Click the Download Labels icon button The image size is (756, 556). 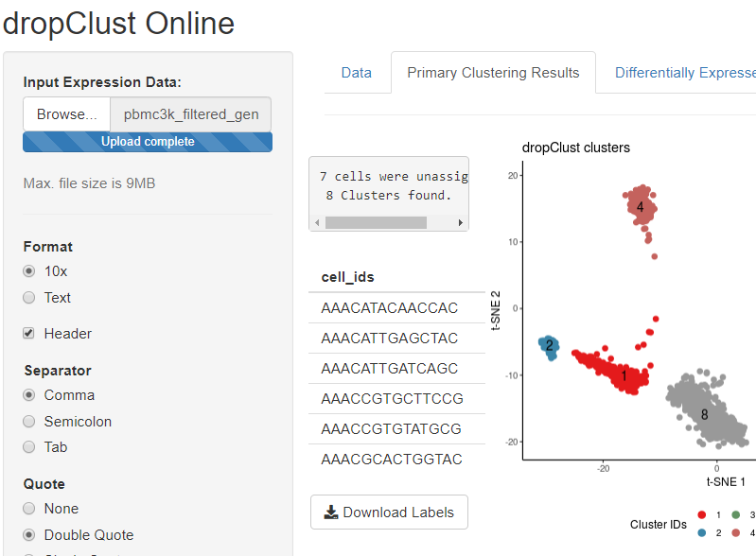pyautogui.click(x=389, y=513)
